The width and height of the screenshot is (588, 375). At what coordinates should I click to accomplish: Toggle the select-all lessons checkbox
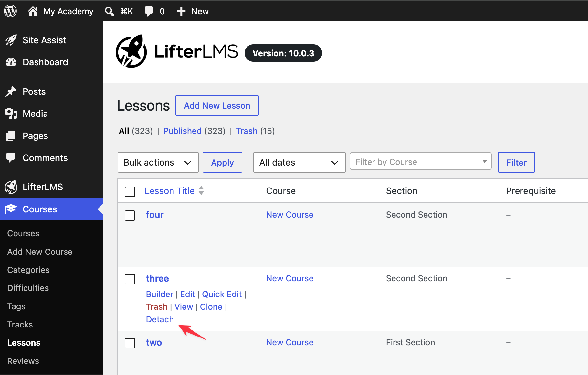point(130,191)
